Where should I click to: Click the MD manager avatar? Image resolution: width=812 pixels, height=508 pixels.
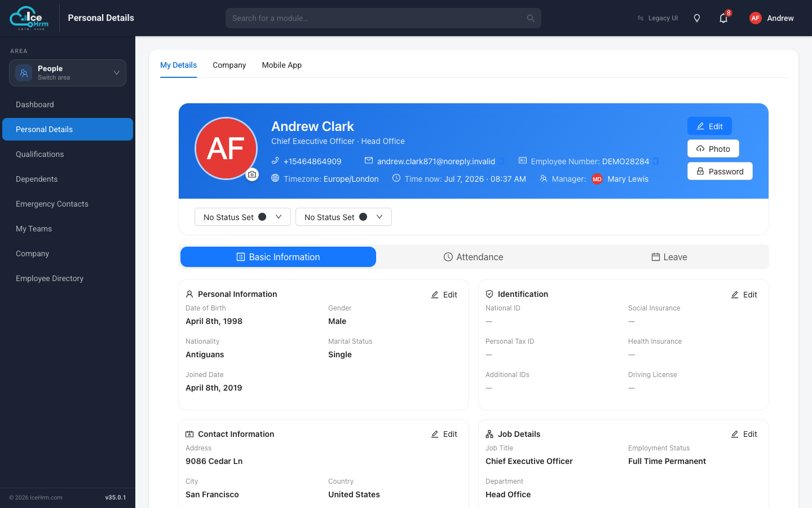click(x=597, y=179)
